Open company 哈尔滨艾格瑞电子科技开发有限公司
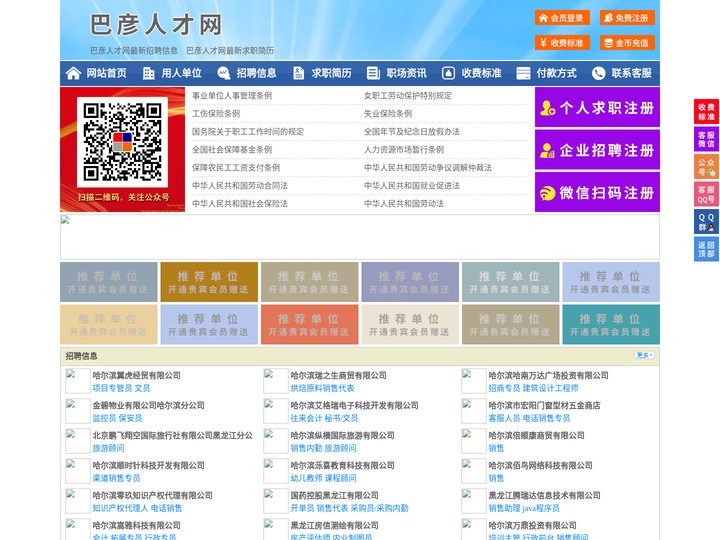720x540 pixels. click(x=354, y=405)
